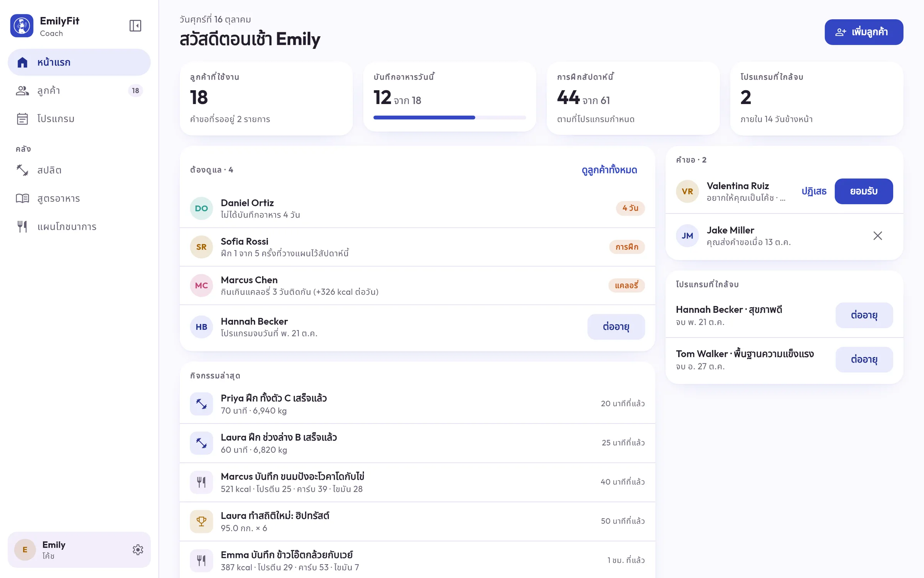Click the trophy icon beside Laura's record
The height and width of the screenshot is (578, 924).
coord(201,521)
